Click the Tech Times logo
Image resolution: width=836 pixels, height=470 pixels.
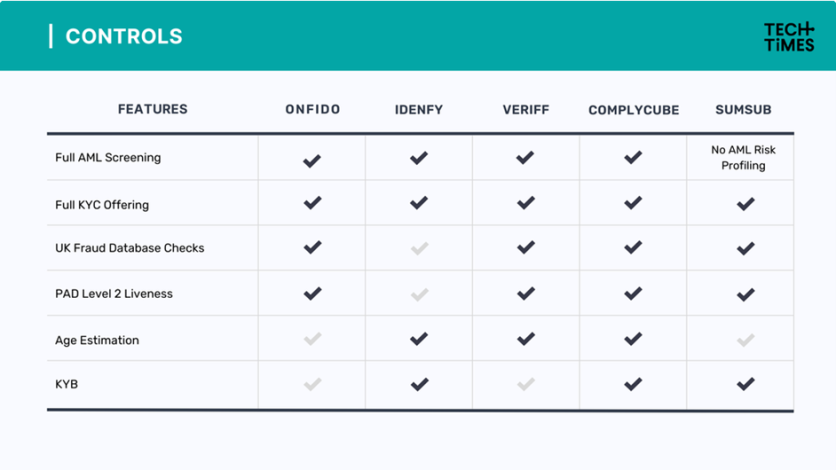[x=789, y=37]
